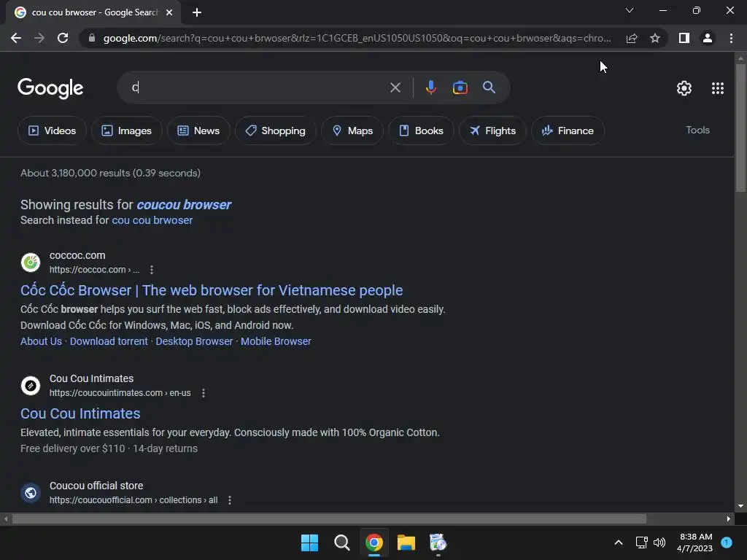The width and height of the screenshot is (747, 560).
Task: Open the 'About Us' sitelink
Action: point(41,341)
